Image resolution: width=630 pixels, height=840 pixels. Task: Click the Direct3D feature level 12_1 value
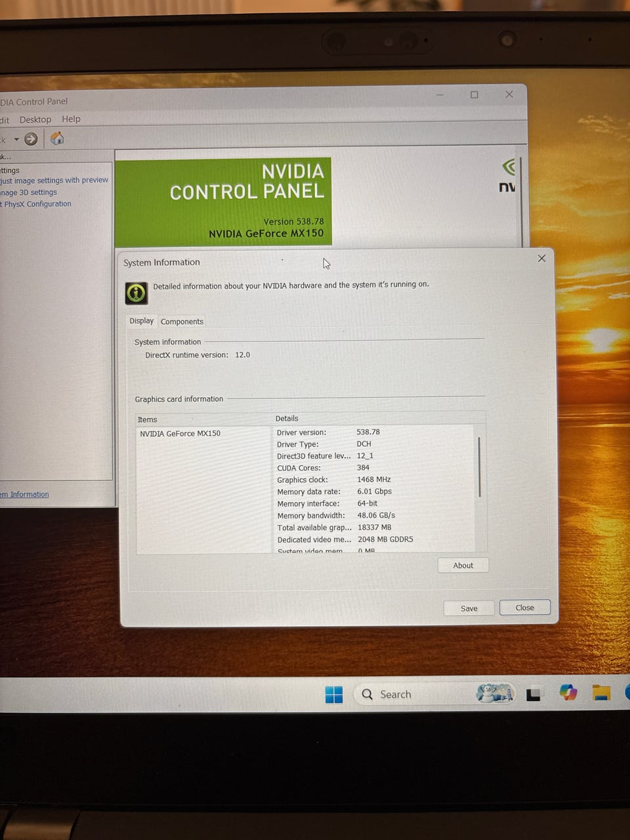point(365,455)
